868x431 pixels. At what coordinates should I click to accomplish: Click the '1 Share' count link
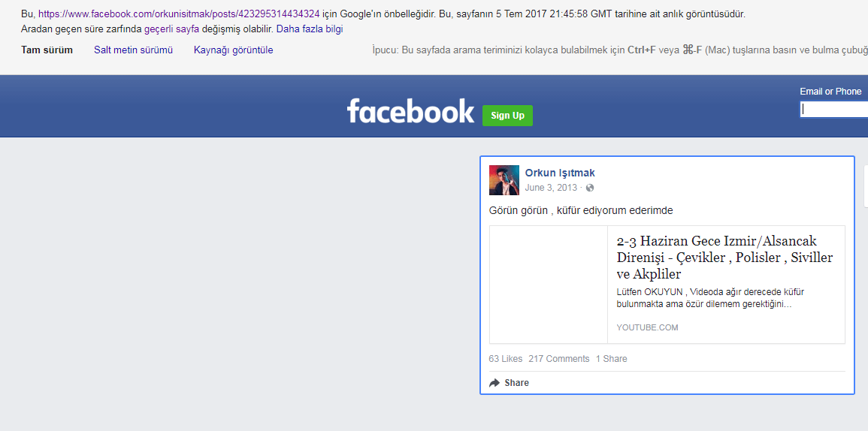[611, 359]
